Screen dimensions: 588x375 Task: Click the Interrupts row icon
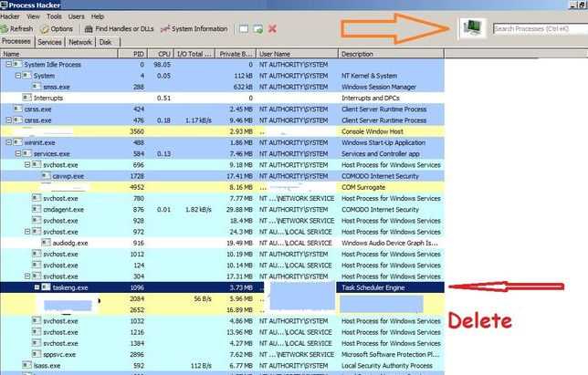26,98
